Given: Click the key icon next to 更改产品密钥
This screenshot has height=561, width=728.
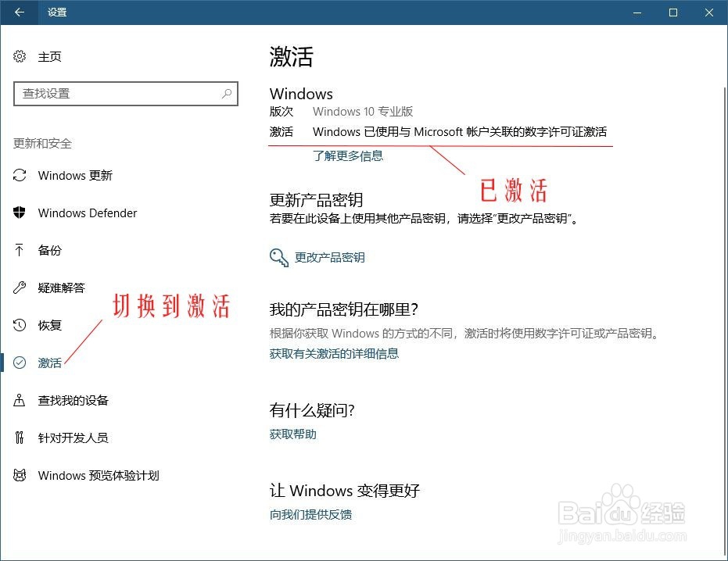Looking at the screenshot, I should [278, 256].
